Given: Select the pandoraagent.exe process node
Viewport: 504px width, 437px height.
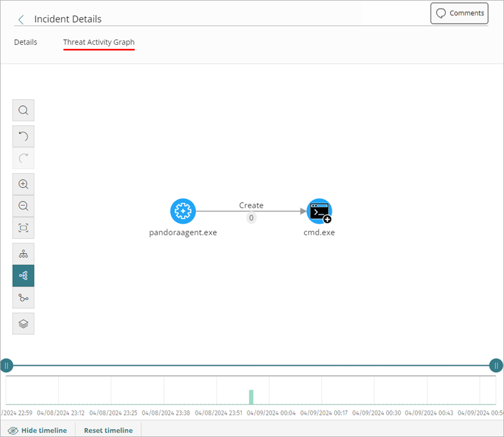Looking at the screenshot, I should coord(182,211).
